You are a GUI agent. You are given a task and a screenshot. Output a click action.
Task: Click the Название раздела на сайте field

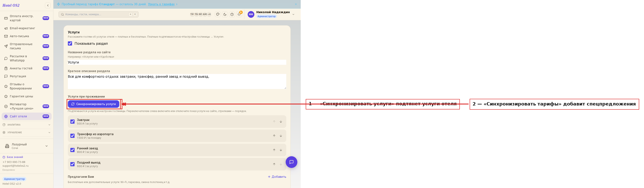tap(177, 62)
